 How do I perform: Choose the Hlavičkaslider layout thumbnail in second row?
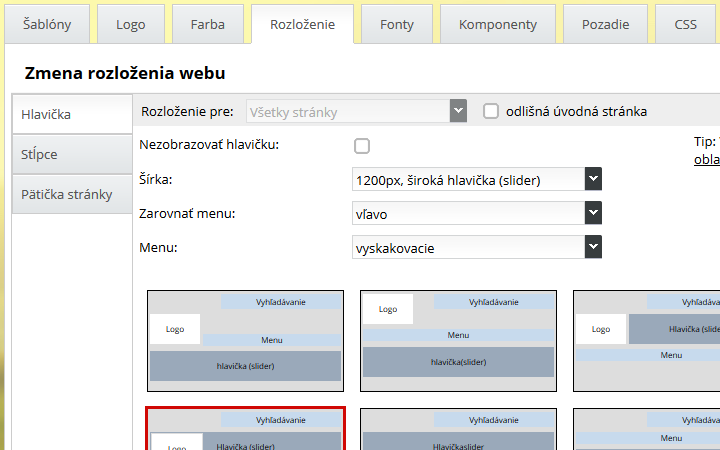tap(458, 429)
